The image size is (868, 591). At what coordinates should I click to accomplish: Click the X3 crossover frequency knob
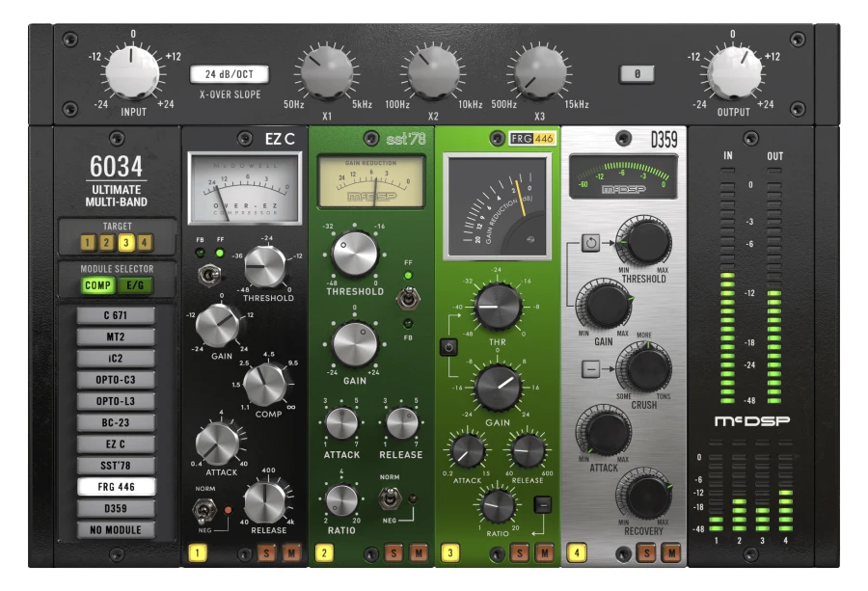(x=540, y=72)
